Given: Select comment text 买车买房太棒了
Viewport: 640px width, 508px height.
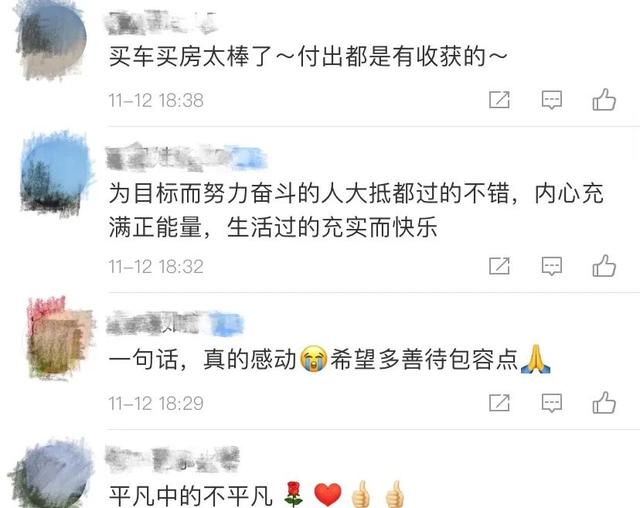Looking at the screenshot, I should [x=191, y=56].
